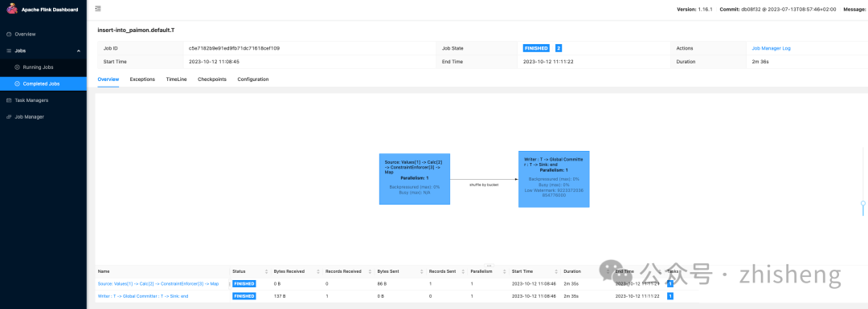This screenshot has width=868, height=309.
Task: Open the Source: Values[1] row link
Action: tap(158, 283)
